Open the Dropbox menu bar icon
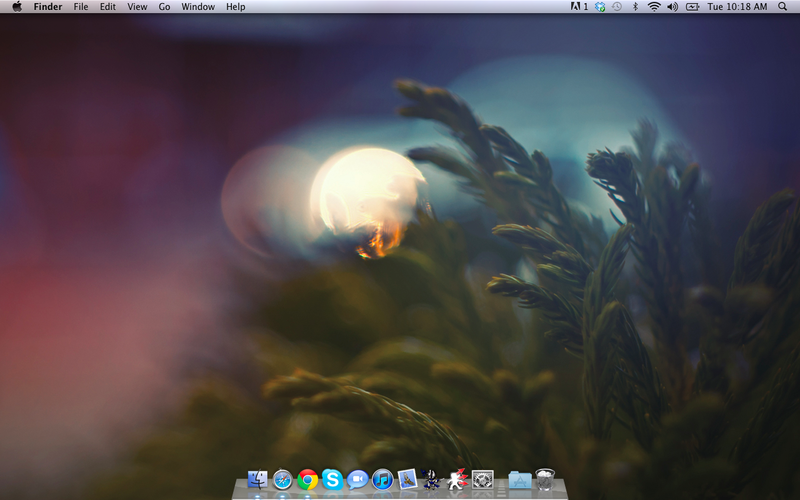This screenshot has height=500, width=800. 600,7
